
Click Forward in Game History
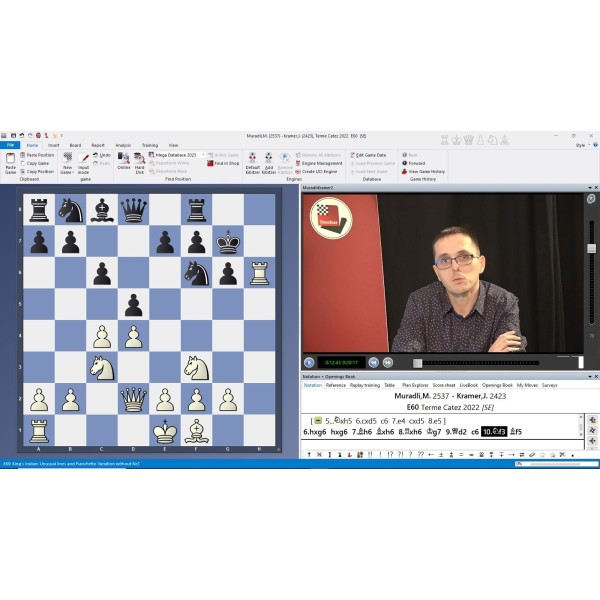point(413,163)
